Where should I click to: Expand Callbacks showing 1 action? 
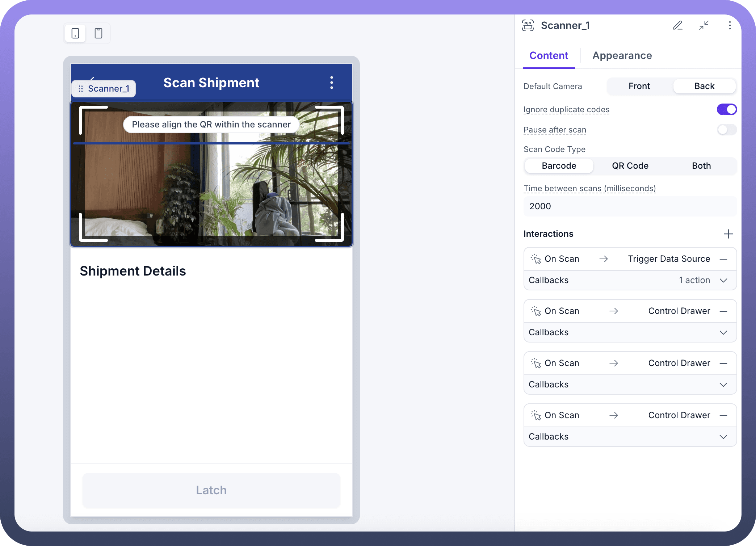click(723, 280)
